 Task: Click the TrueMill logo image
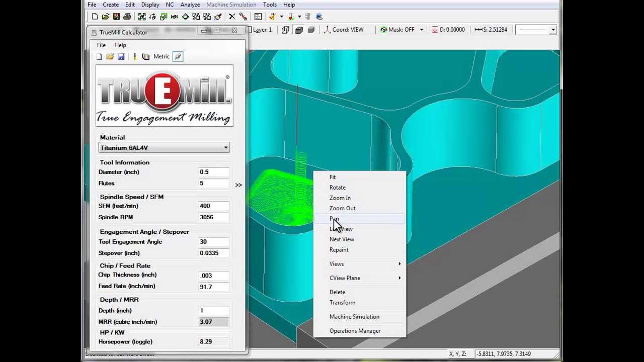pyautogui.click(x=165, y=96)
